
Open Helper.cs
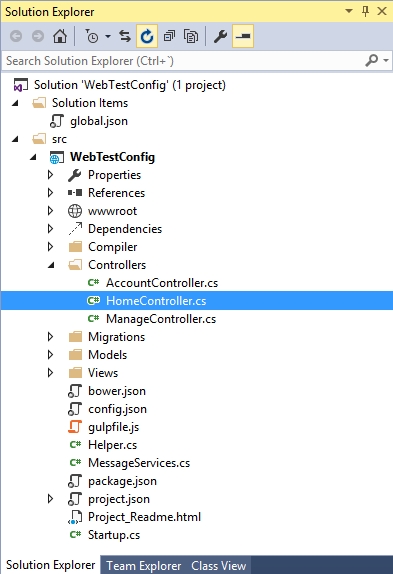(x=112, y=445)
